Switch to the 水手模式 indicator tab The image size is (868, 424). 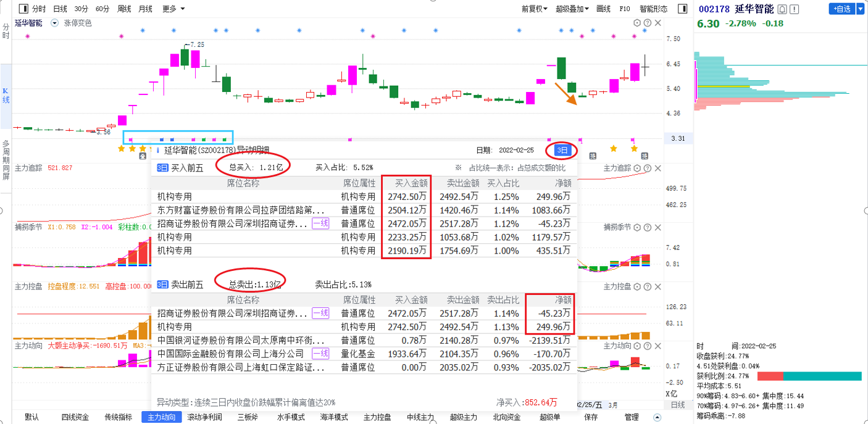[291, 417]
